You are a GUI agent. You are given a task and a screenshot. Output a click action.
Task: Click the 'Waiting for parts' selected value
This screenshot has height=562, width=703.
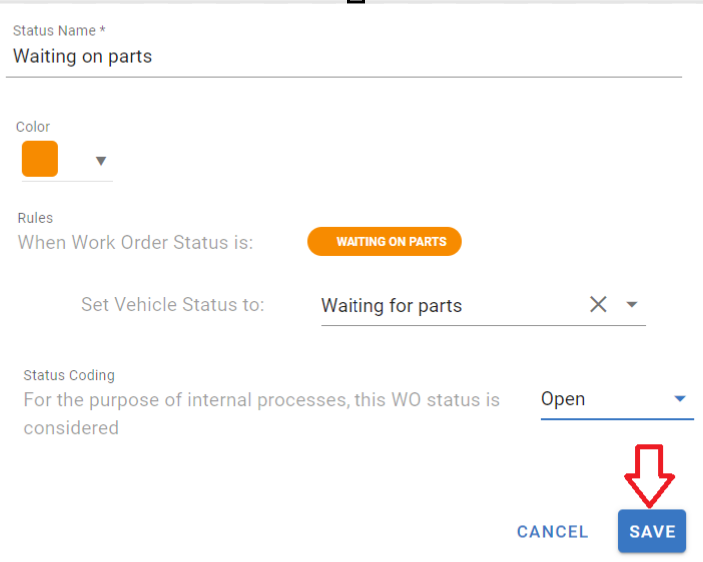(391, 306)
